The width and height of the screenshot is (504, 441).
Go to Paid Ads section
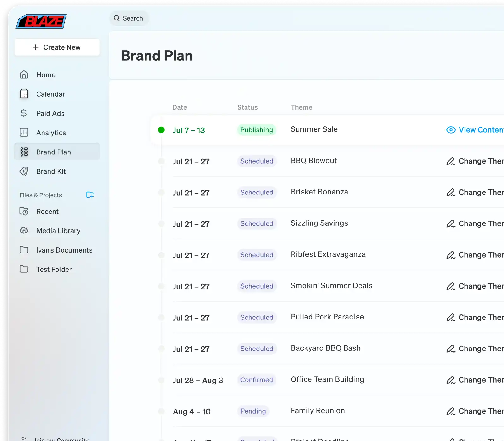[x=57, y=113]
